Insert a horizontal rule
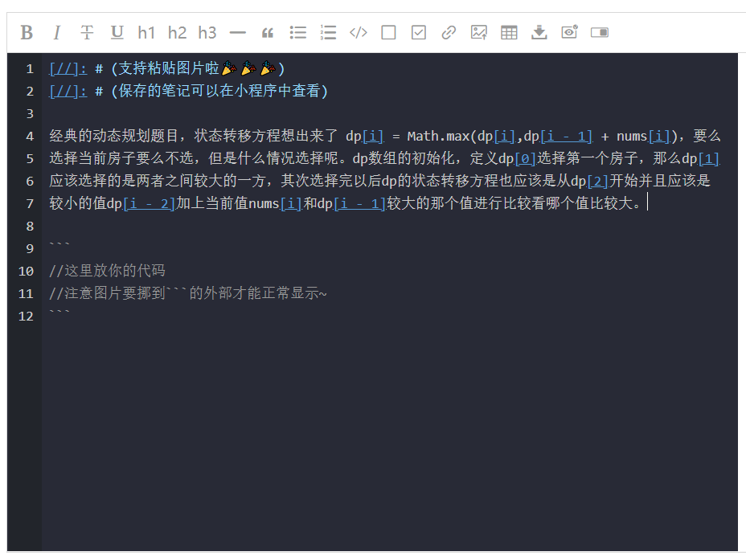Image resolution: width=746 pixels, height=560 pixels. (x=236, y=32)
